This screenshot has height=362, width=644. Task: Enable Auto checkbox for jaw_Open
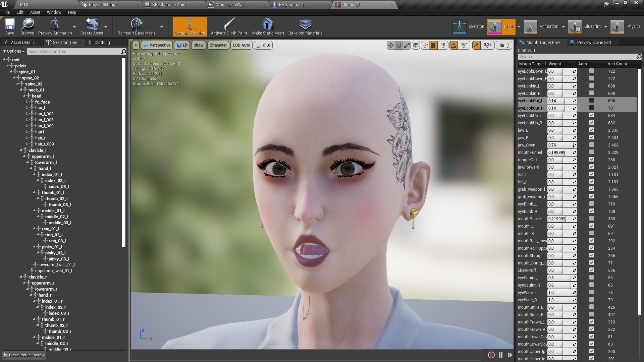pos(592,145)
